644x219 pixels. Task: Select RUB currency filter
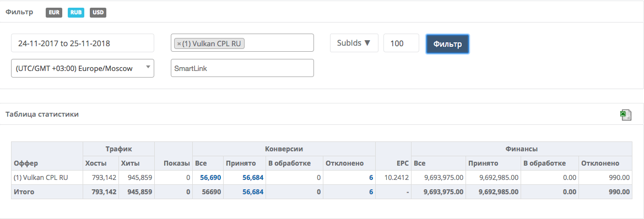tap(76, 12)
